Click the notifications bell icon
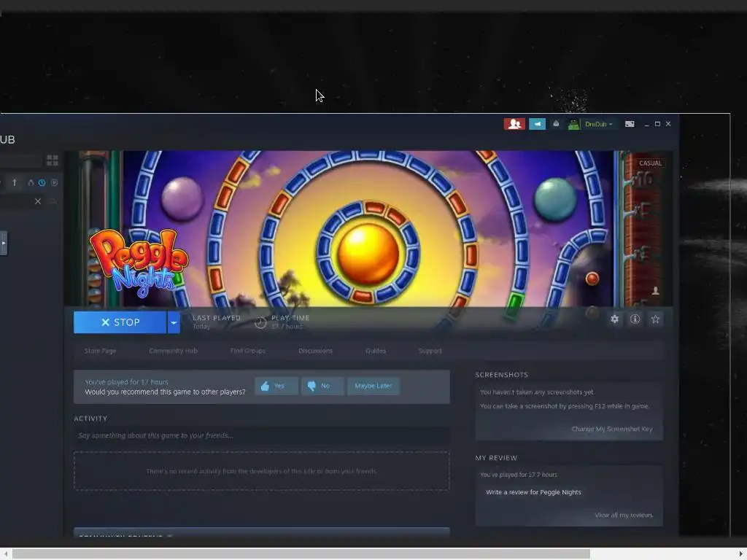 (555, 124)
